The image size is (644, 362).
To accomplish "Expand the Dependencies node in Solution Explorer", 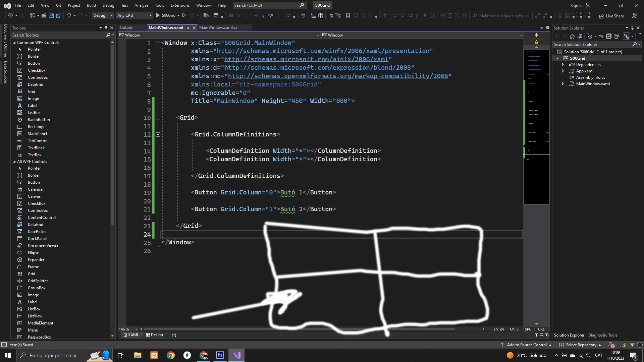I will coord(563,65).
